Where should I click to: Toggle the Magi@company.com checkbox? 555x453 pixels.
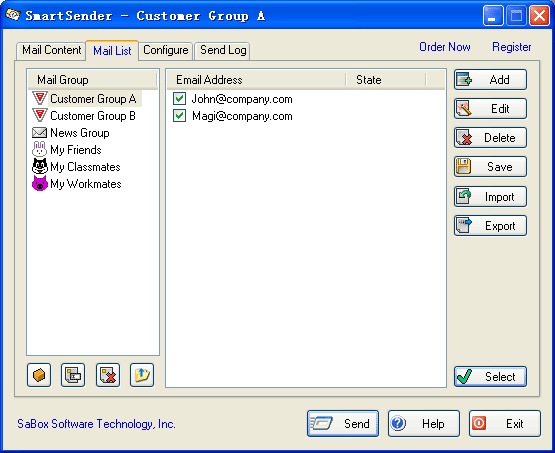point(179,115)
